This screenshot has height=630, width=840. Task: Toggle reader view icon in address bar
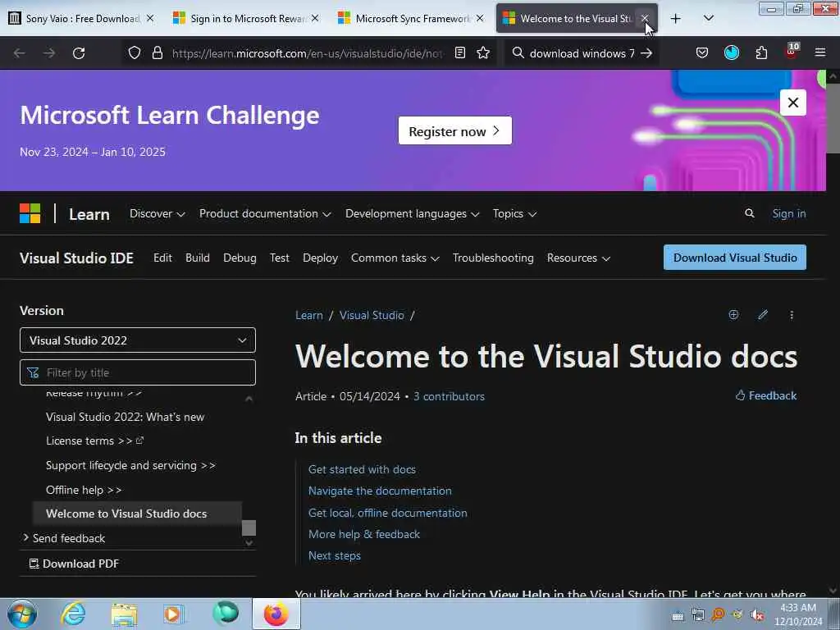tap(459, 52)
